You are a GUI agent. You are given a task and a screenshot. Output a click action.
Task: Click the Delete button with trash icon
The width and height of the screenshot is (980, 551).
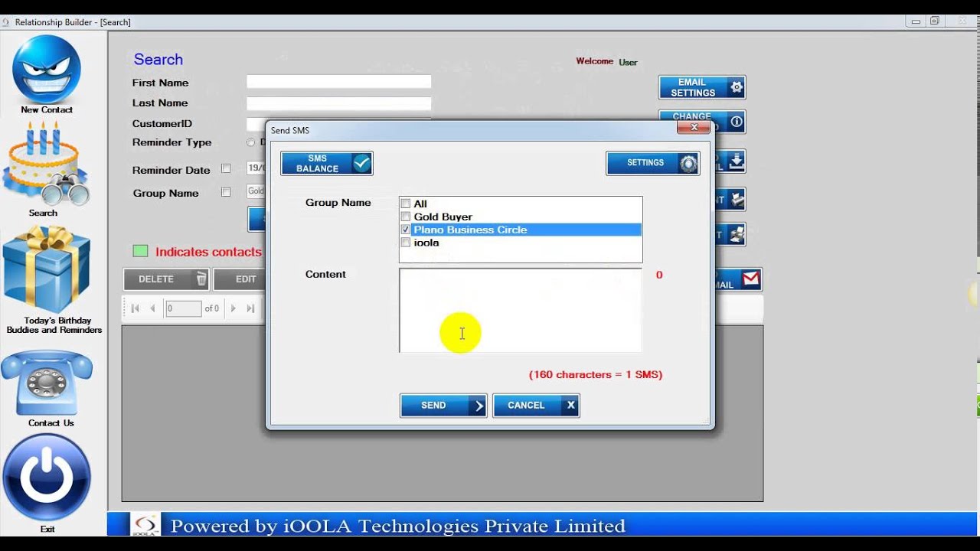pyautogui.click(x=166, y=279)
